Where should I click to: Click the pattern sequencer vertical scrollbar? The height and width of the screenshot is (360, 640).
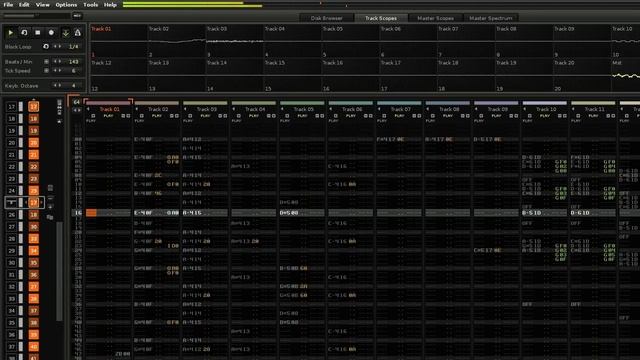pyautogui.click(x=60, y=271)
